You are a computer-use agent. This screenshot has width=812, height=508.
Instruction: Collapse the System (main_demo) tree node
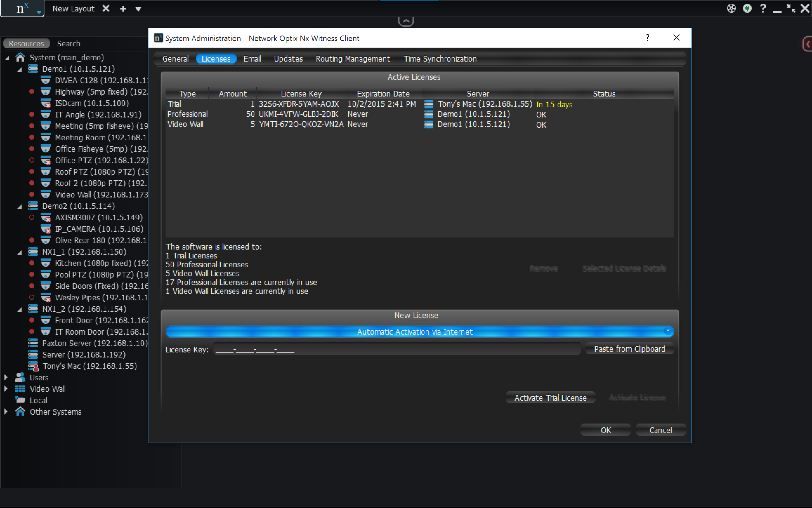tap(7, 58)
